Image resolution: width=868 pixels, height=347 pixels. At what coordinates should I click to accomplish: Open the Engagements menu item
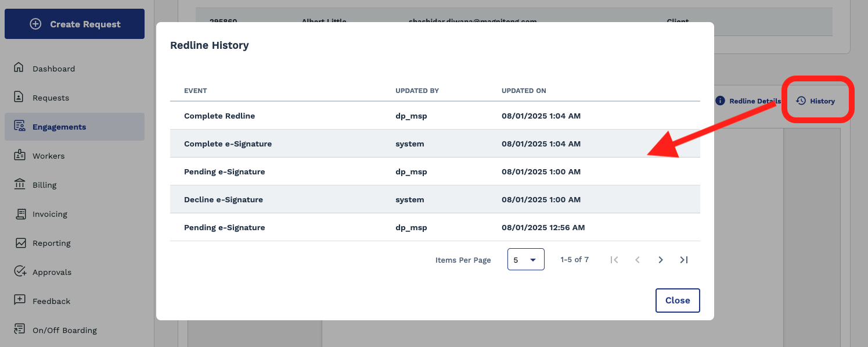pyautogui.click(x=59, y=127)
